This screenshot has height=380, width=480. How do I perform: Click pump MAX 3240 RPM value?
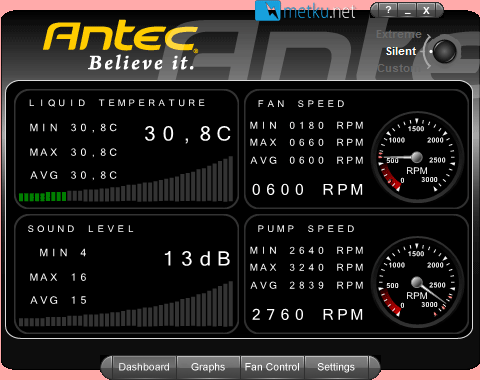pyautogui.click(x=307, y=268)
